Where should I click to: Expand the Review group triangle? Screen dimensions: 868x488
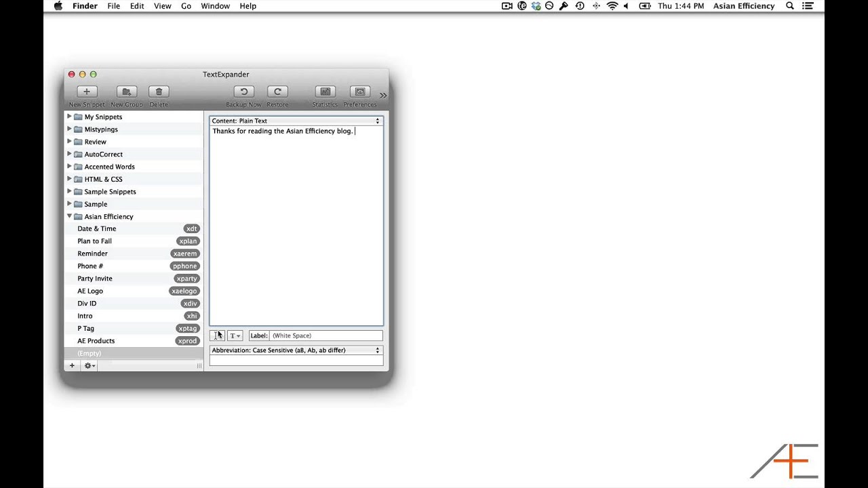point(69,142)
